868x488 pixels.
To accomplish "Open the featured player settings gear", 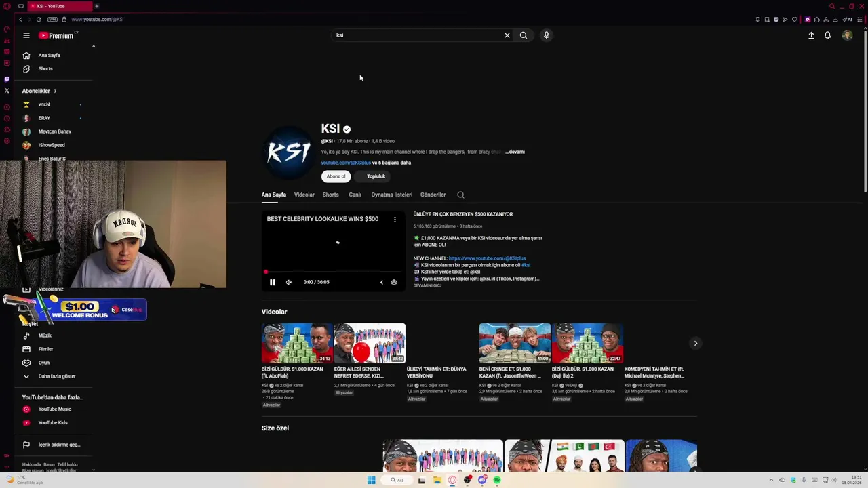I will [x=393, y=282].
